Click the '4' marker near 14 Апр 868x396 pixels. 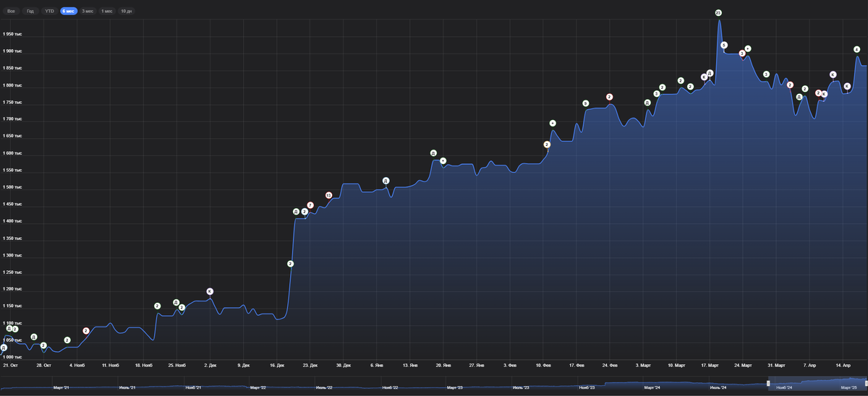tap(857, 49)
